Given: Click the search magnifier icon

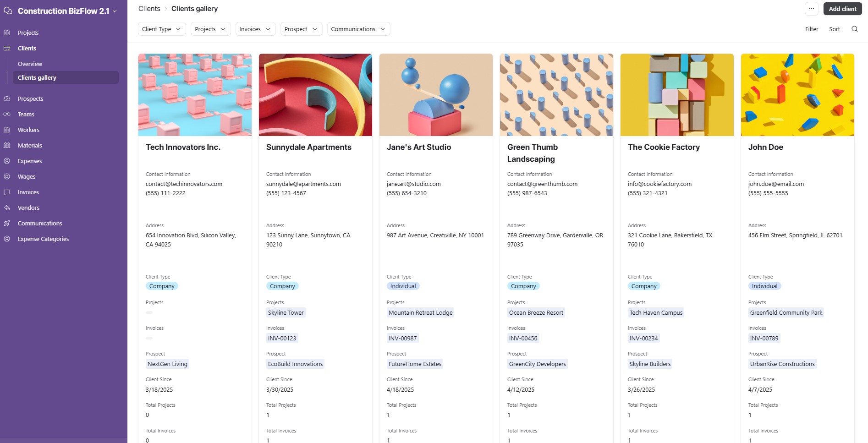Looking at the screenshot, I should click(x=854, y=29).
